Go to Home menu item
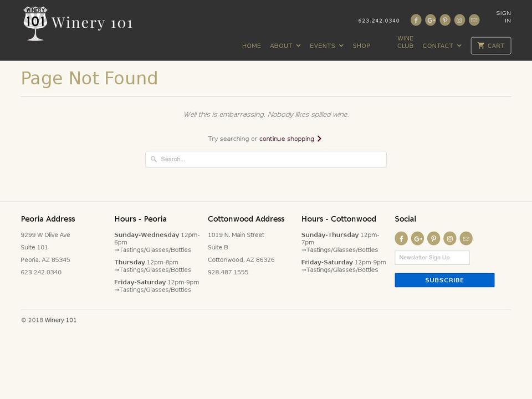The image size is (532, 399). pos(252,46)
